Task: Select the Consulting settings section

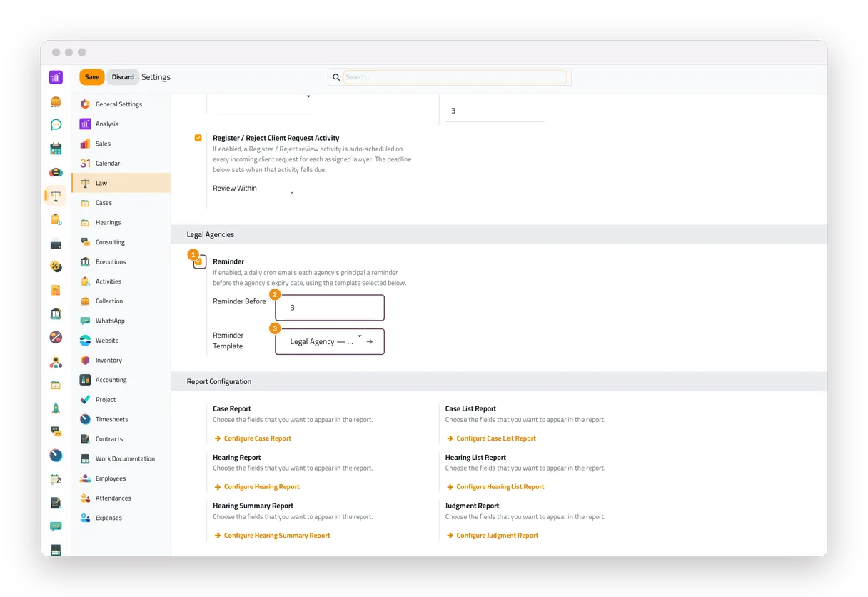Action: pos(121,242)
